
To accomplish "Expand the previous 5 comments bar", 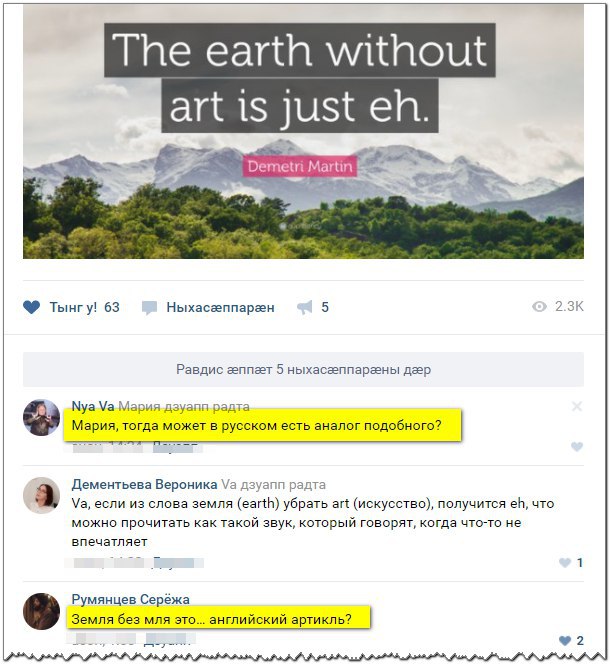I will click(303, 369).
